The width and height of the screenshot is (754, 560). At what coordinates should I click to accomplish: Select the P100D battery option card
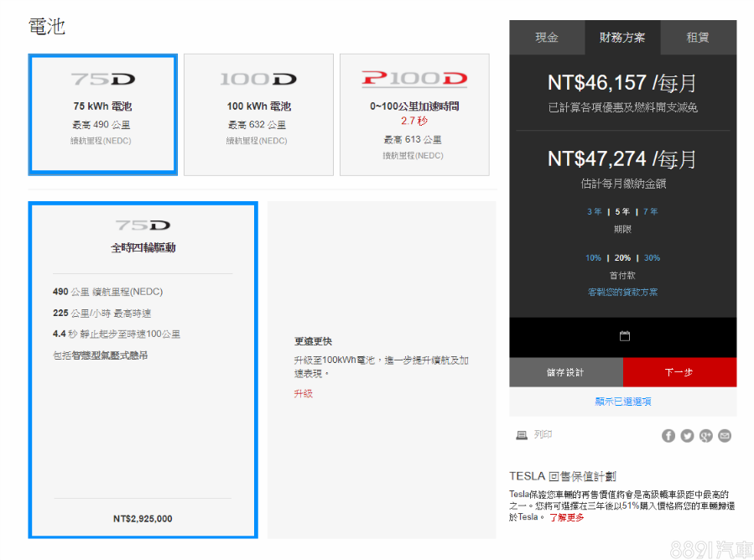[414, 114]
